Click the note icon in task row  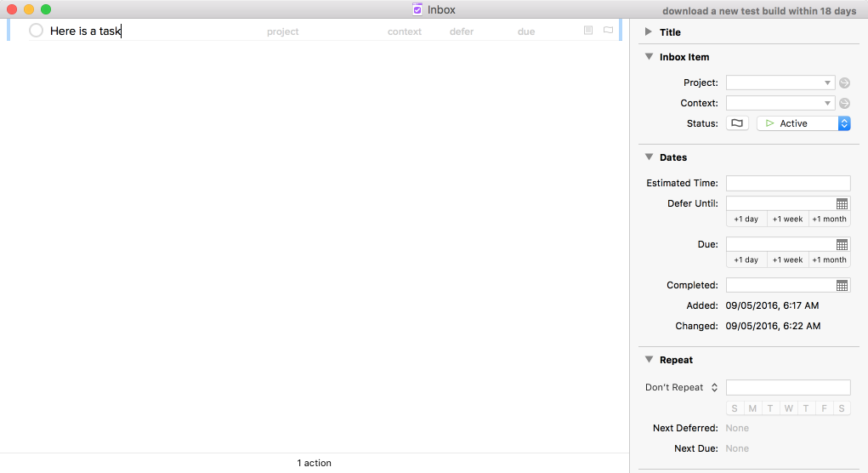pyautogui.click(x=588, y=31)
